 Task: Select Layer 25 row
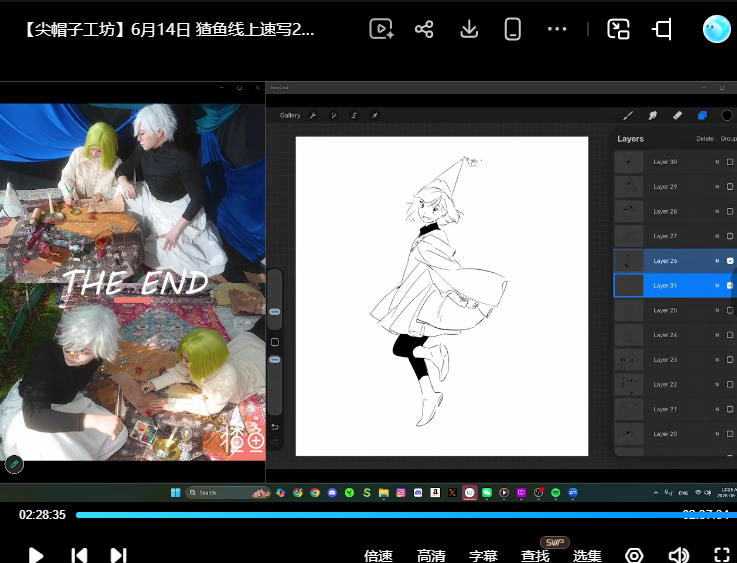675,310
